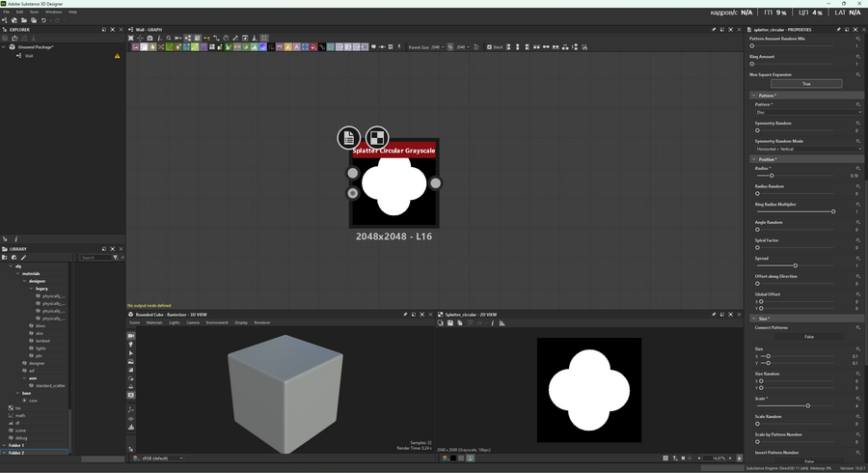
Task: Select the standard_scatter item in Library
Action: pyautogui.click(x=50, y=385)
